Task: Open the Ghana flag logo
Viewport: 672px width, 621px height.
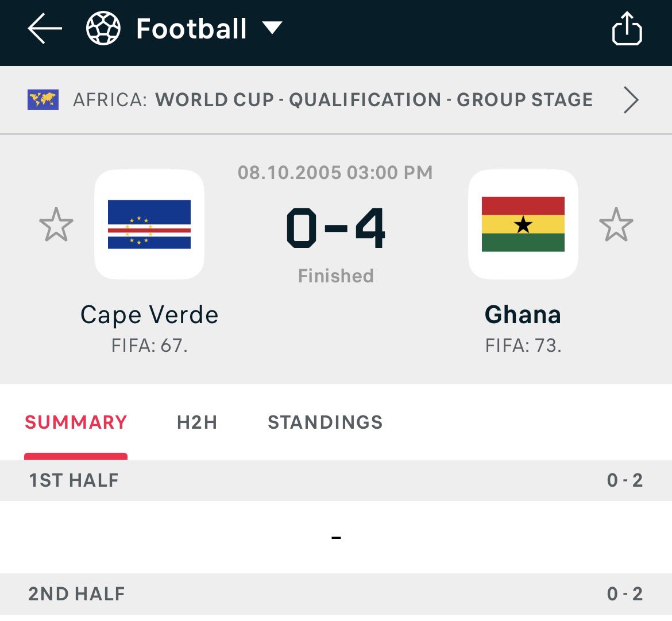Action: (523, 224)
